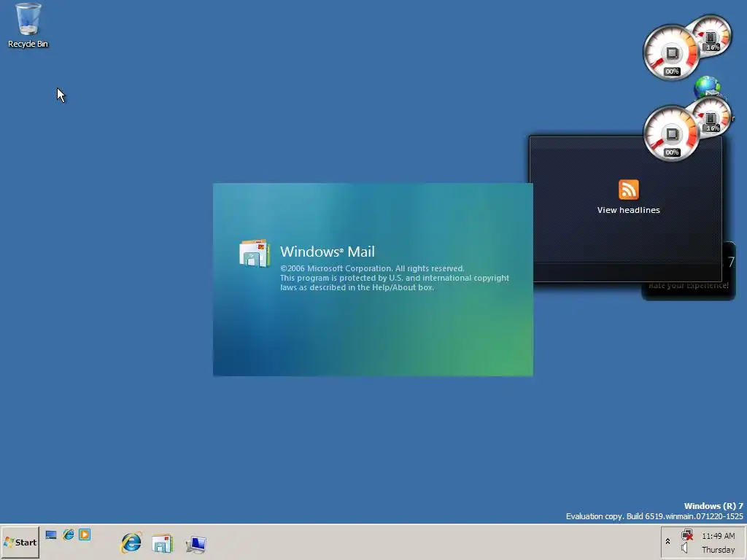Expand hidden system tray icons chevron

667,542
